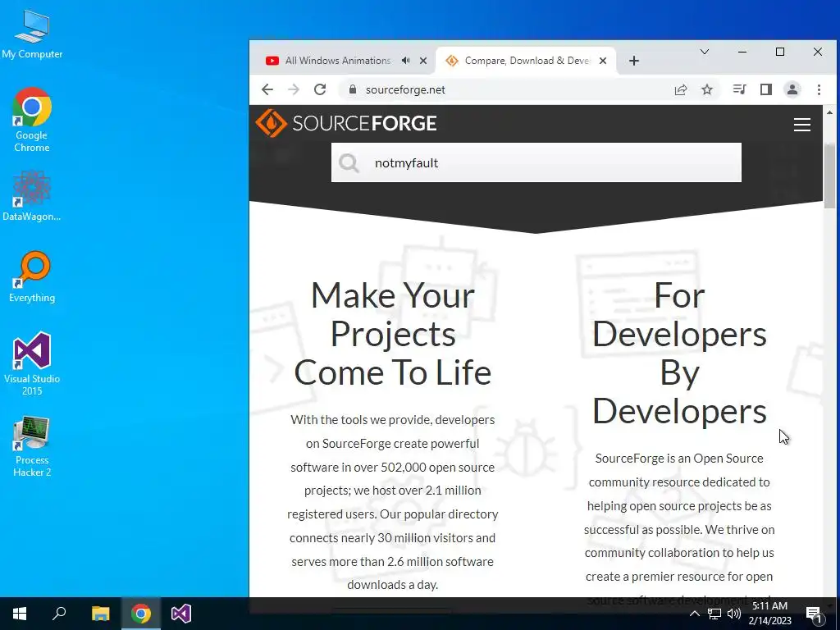Open the notification center icon
Image resolution: width=840 pixels, height=630 pixels.
(x=813, y=614)
